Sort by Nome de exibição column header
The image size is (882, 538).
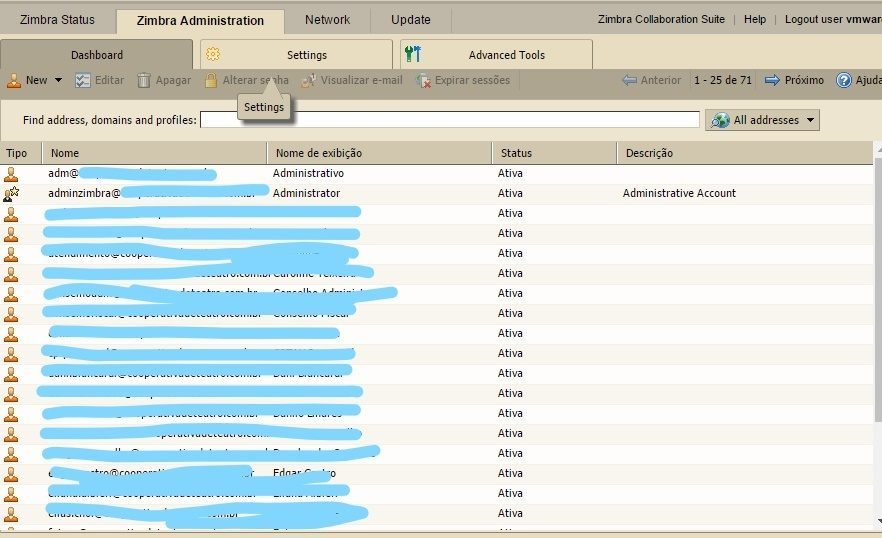click(x=379, y=153)
